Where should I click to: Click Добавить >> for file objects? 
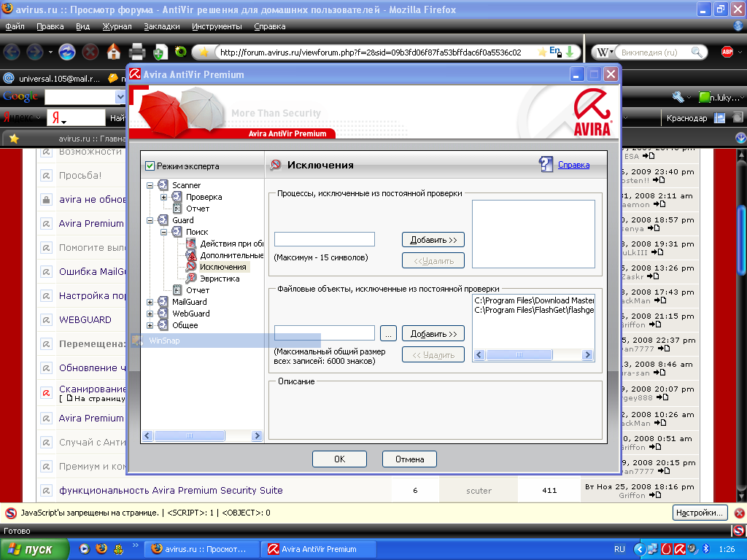433,334
